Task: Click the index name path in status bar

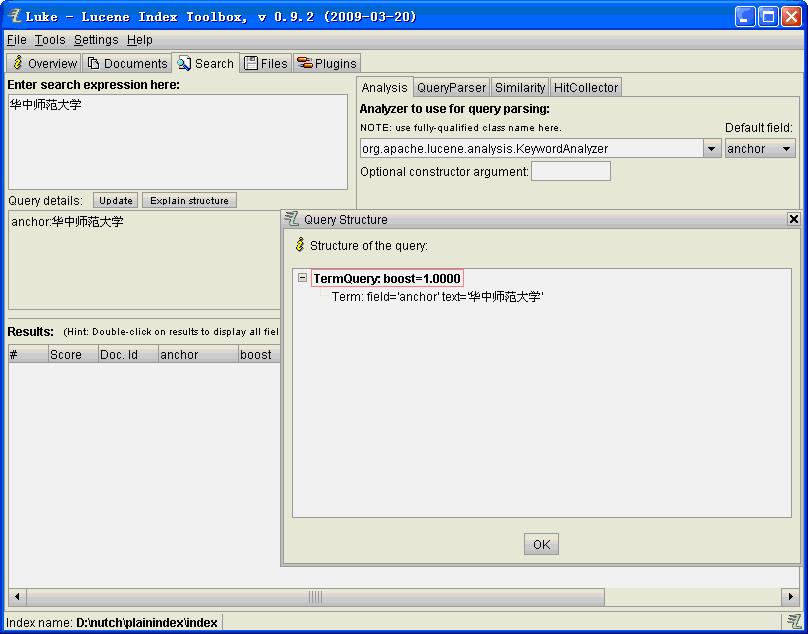Action: tap(147, 623)
